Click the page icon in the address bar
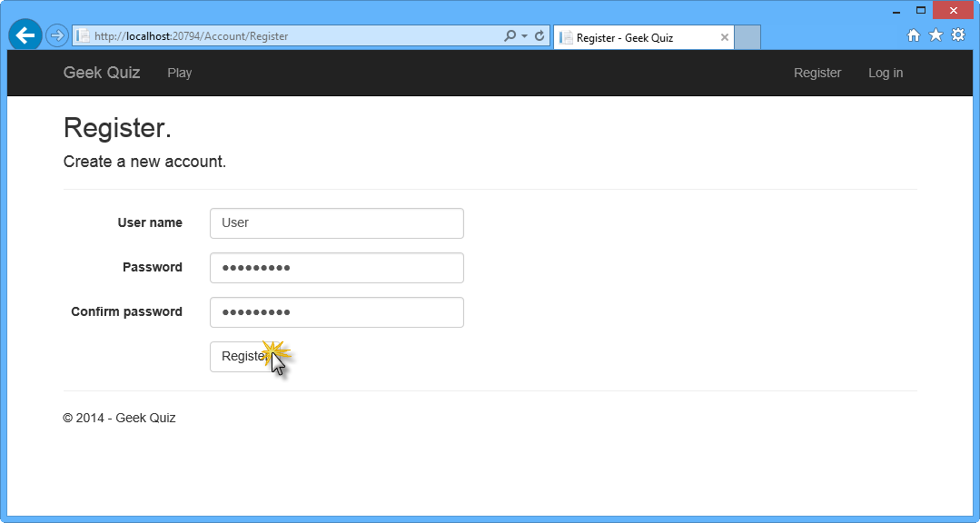980x523 pixels. pos(81,36)
